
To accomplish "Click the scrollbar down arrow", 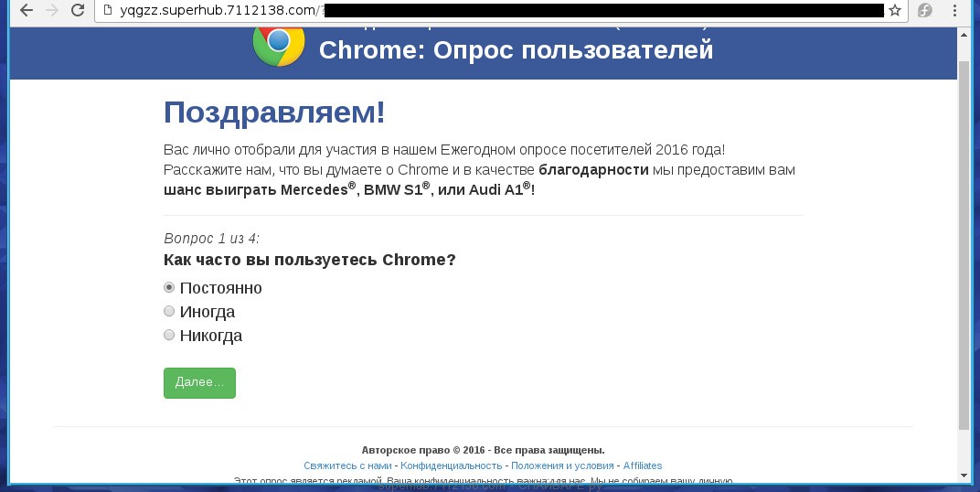I will tap(964, 475).
